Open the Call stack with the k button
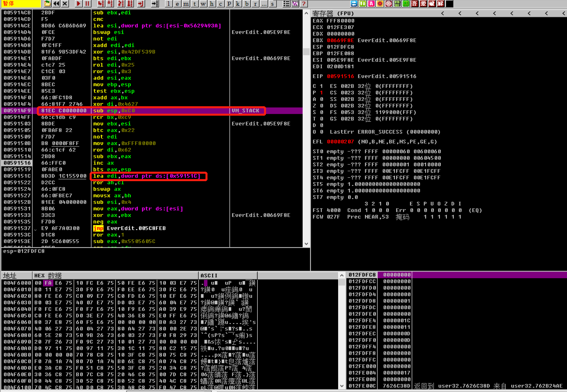 coord(238,3)
